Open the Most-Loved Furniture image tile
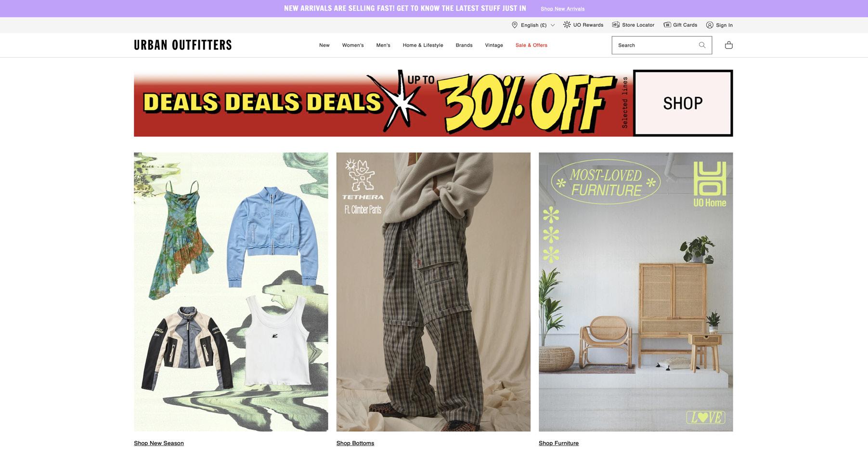 tap(635, 292)
